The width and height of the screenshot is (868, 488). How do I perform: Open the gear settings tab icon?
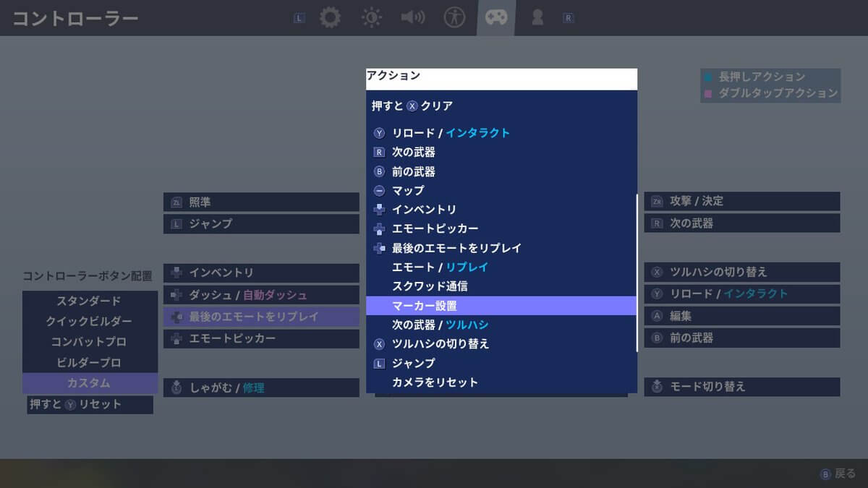coord(330,17)
